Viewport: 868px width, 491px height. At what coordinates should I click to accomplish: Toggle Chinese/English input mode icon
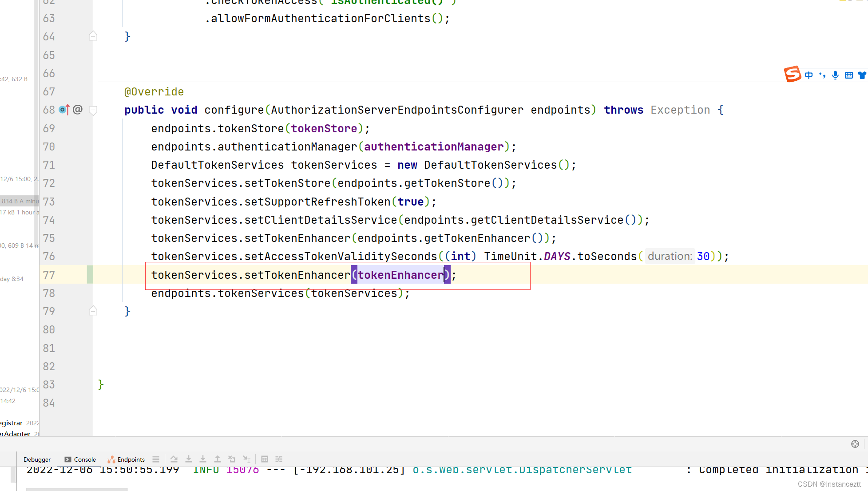tap(809, 75)
